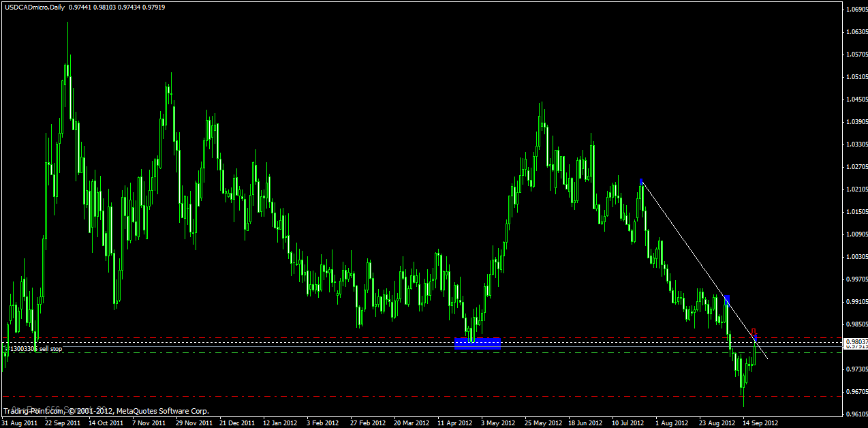Click blue marker at trendline start
Viewport: 868px width, 428px height.
tap(641, 181)
